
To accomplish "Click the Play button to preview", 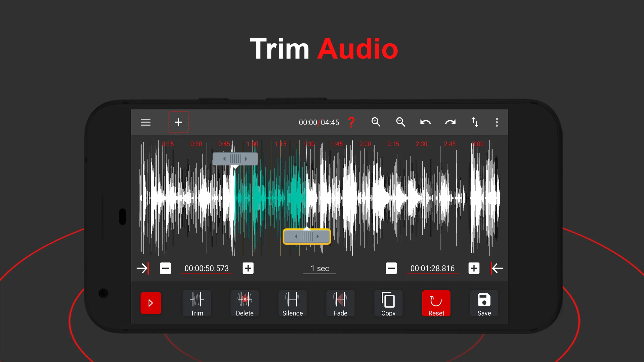I will 150,303.
